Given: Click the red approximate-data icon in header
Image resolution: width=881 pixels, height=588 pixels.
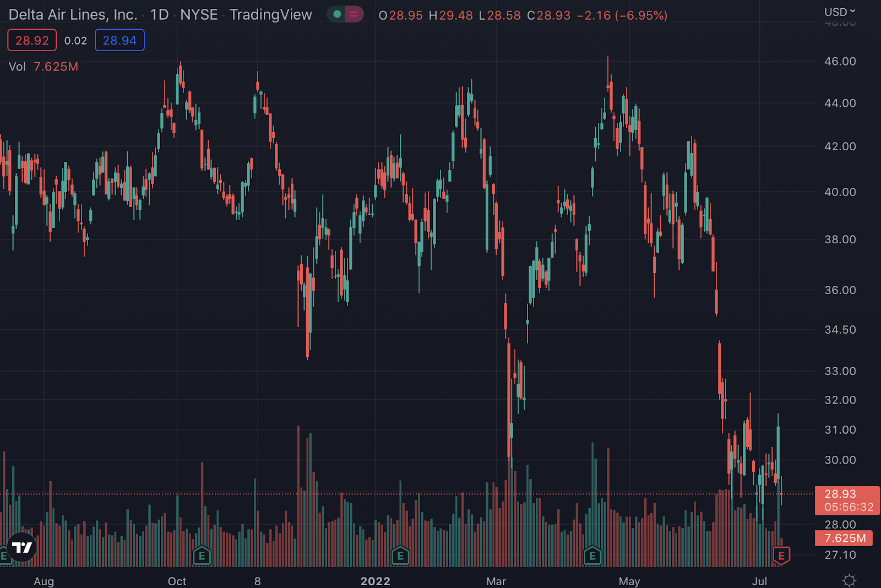Looking at the screenshot, I should point(354,14).
